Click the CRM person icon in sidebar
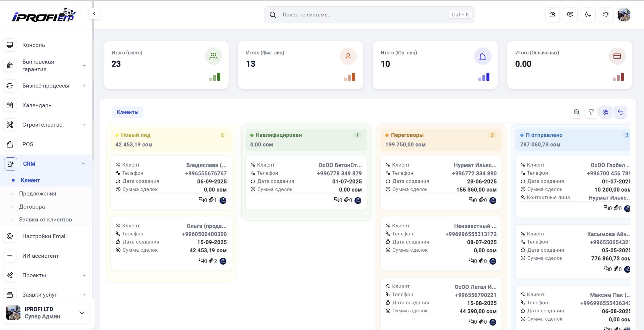 (10, 164)
